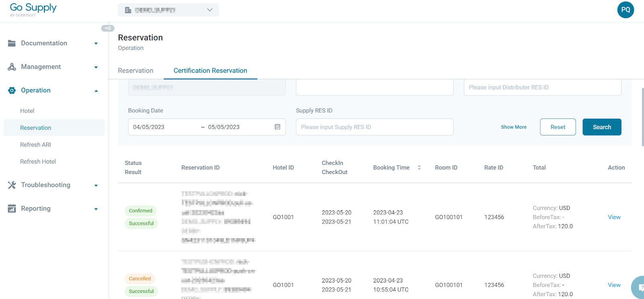
Task: Click the page vertical scrollbar
Action: (642, 117)
